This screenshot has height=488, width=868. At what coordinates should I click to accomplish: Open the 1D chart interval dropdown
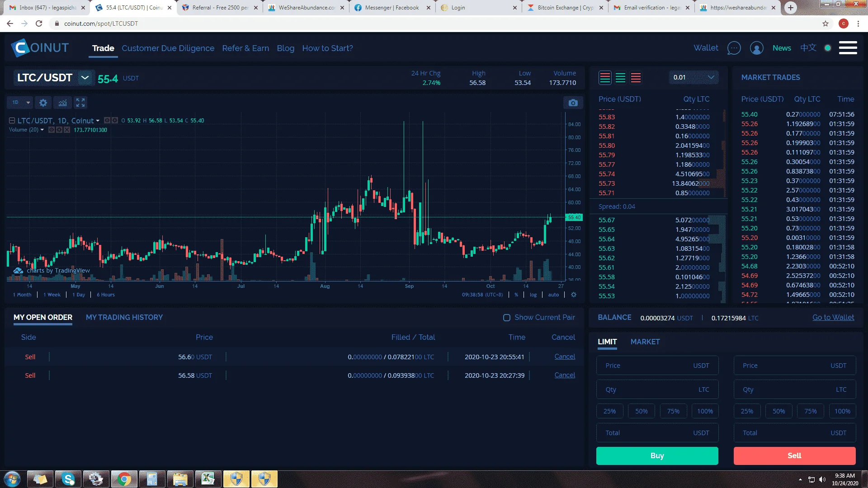pos(21,103)
